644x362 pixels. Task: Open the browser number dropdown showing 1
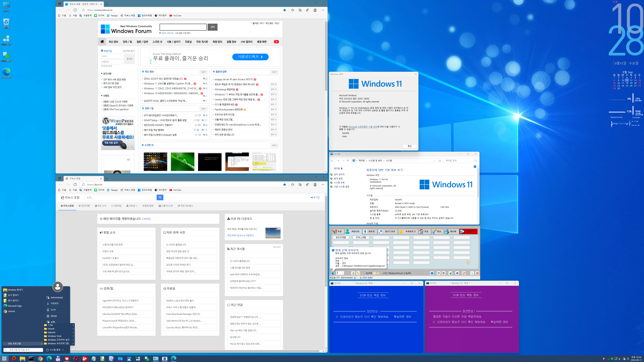(340, 273)
